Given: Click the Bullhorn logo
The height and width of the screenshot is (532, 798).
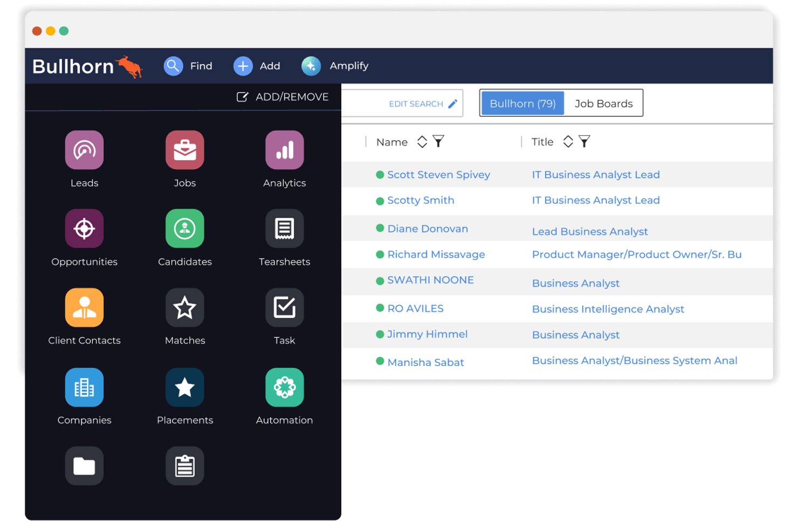Looking at the screenshot, I should pos(87,66).
